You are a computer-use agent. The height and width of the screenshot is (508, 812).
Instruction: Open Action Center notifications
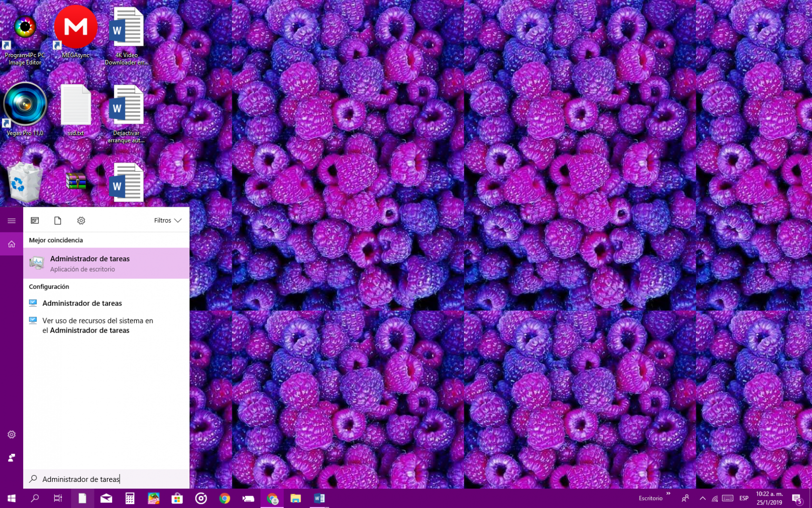797,499
